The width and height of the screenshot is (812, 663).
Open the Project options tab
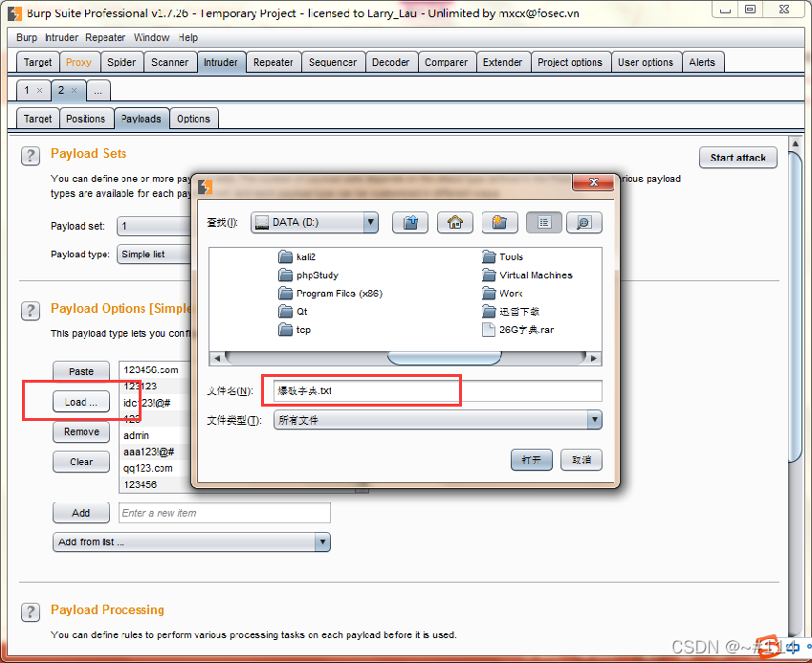tap(570, 63)
